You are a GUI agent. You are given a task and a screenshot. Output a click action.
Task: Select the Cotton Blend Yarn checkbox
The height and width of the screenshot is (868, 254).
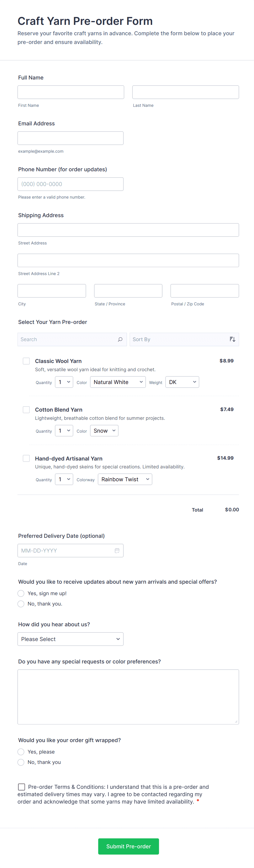26,409
